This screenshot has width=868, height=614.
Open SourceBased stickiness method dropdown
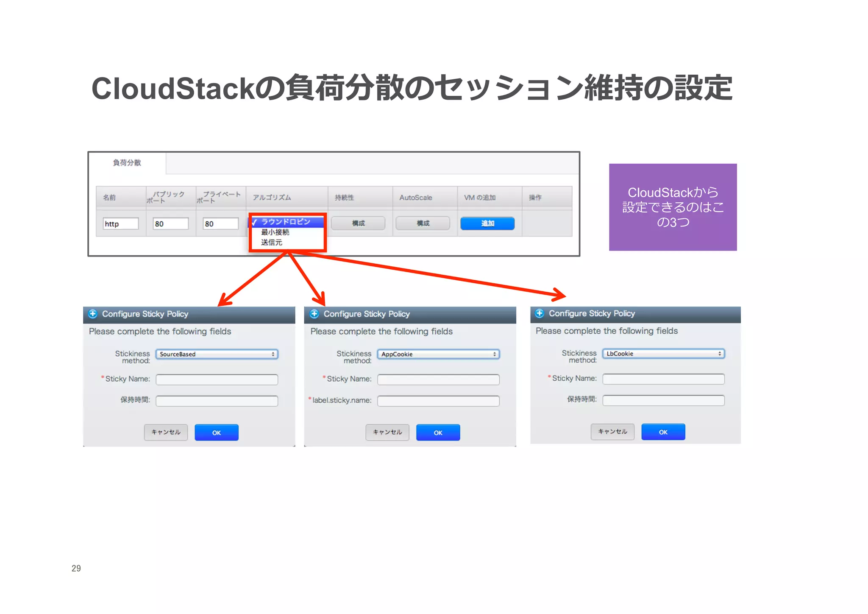pos(217,354)
